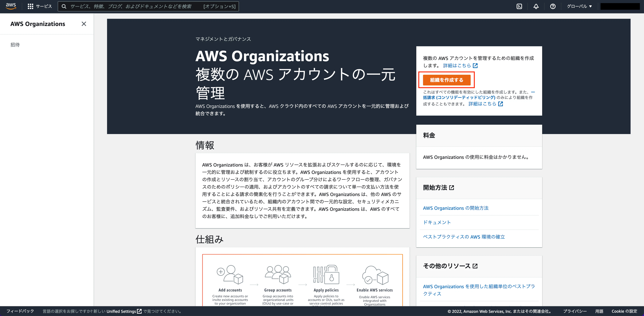Click the マネジメントとガバナンス category label

point(223,39)
